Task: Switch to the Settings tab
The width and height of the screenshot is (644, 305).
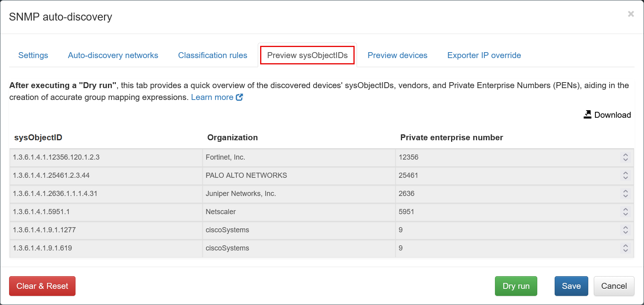Action: tap(33, 55)
